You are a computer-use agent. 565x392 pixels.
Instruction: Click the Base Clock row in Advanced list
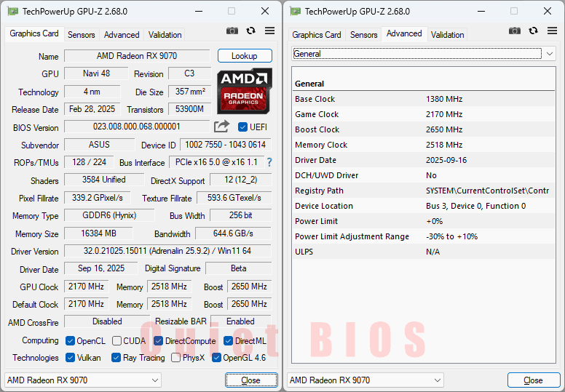[x=424, y=99]
